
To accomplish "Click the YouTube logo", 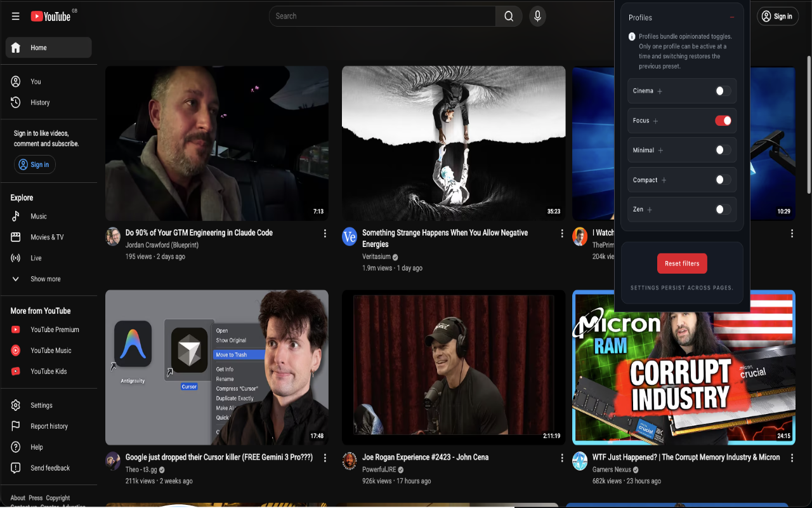I will [51, 17].
